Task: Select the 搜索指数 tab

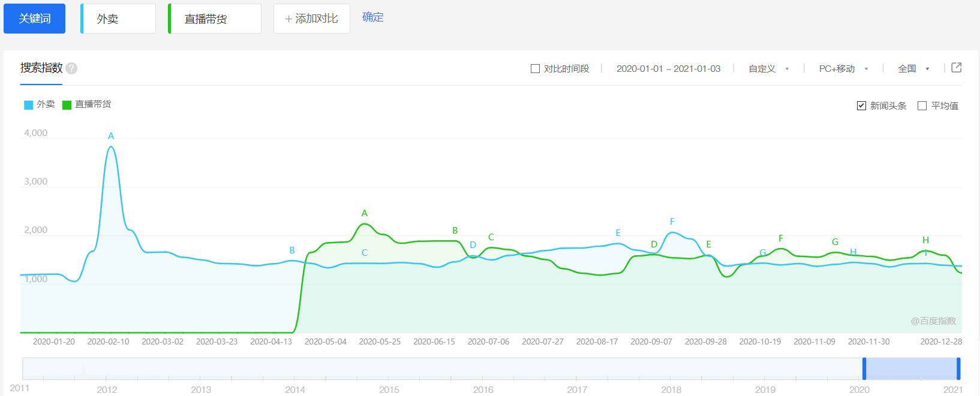Action: (41, 68)
